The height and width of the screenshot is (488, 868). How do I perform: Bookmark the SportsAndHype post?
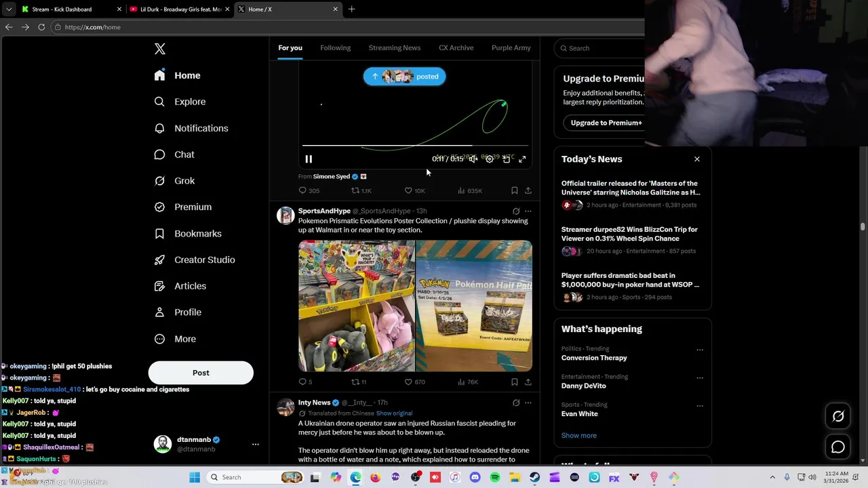pyautogui.click(x=515, y=382)
